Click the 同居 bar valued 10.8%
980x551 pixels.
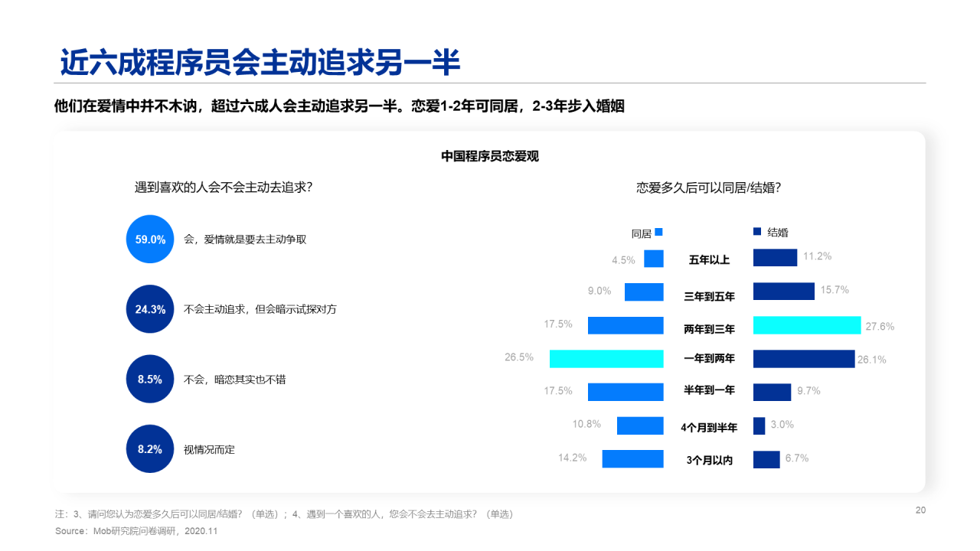(x=640, y=425)
